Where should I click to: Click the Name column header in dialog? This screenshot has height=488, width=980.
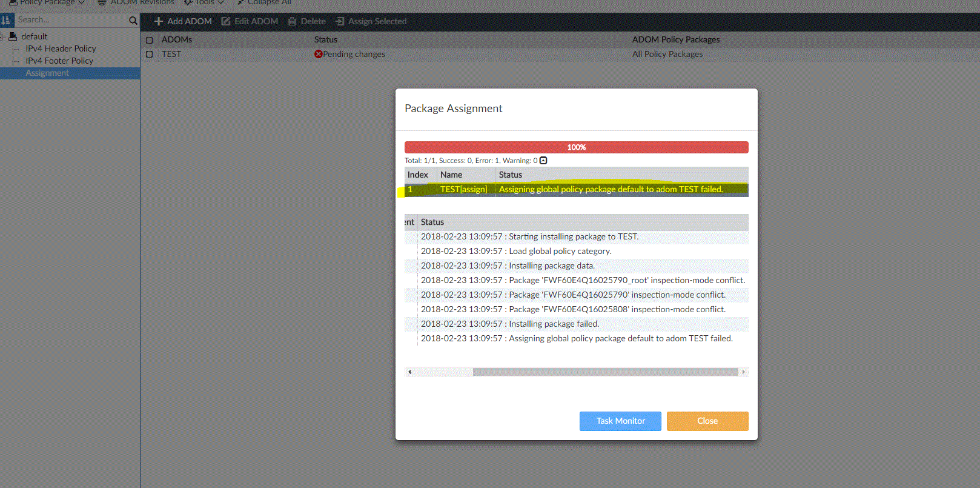click(x=451, y=175)
